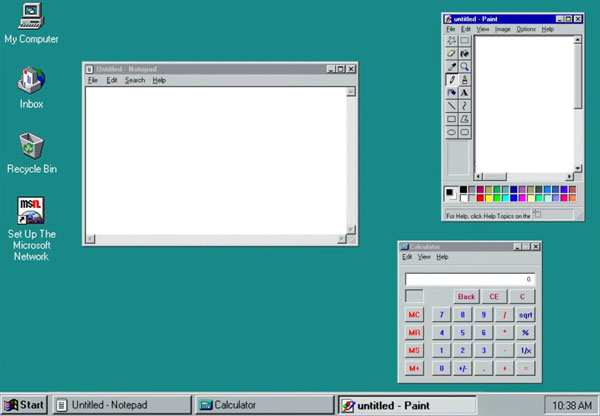Click the down arrow on Notepad's vertical scrollbar

pyautogui.click(x=351, y=229)
